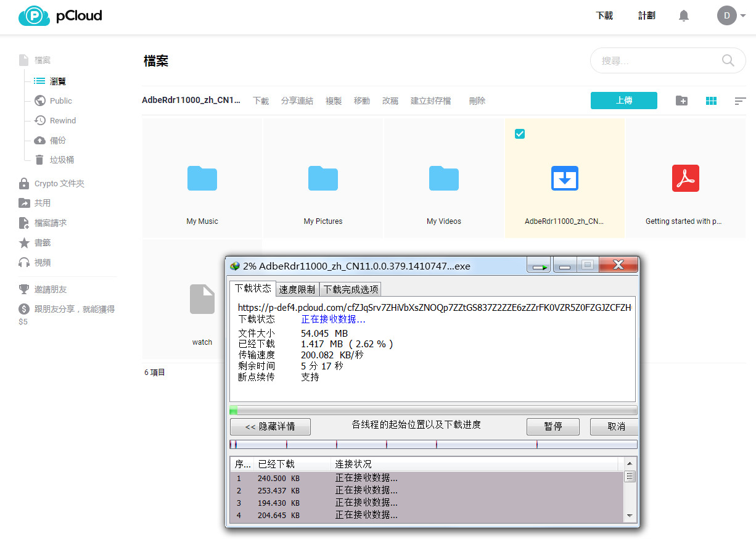Switch to 下載状态 tab in dialog
This screenshot has height=552, width=756.
253,288
